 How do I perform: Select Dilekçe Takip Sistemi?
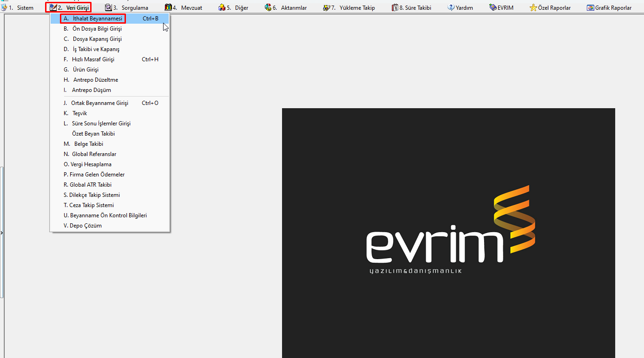tap(110, 195)
